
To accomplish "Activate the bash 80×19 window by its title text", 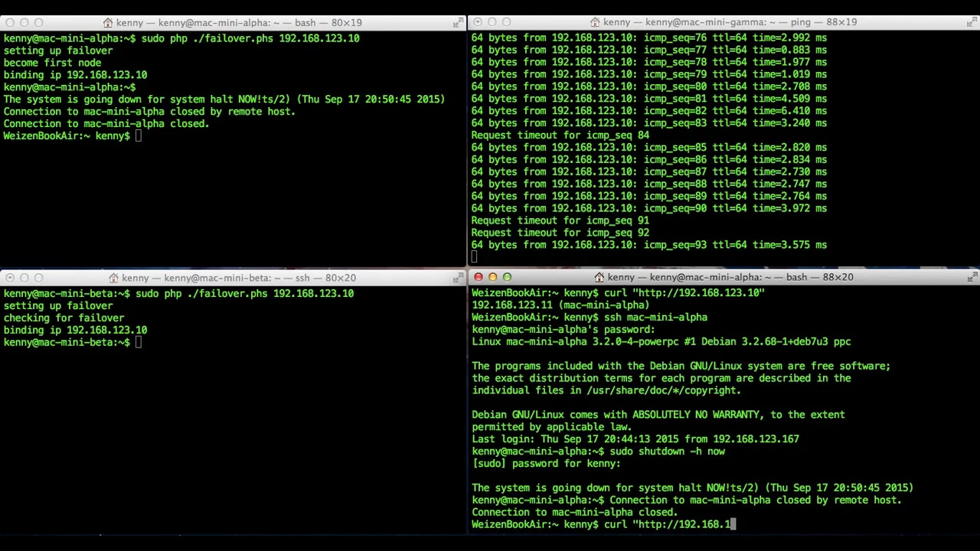I will (x=239, y=23).
